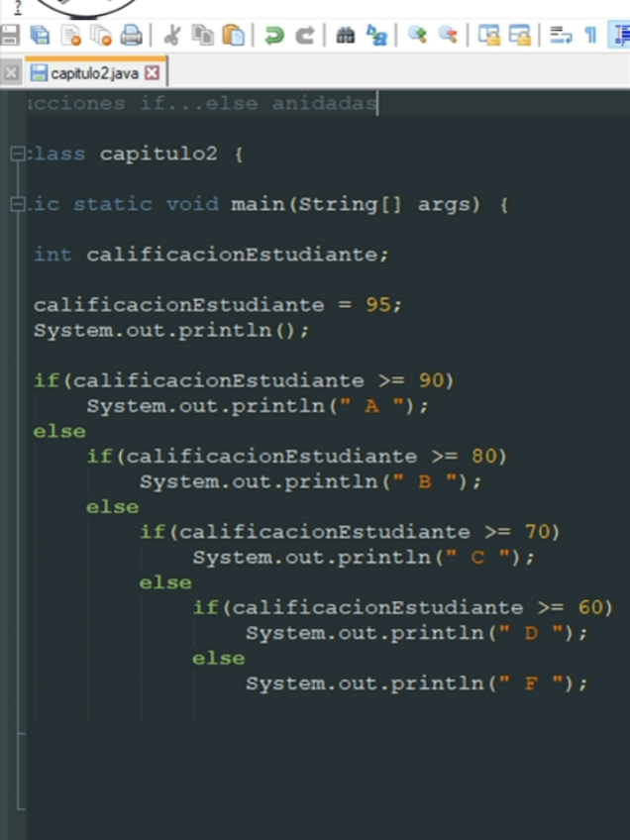
Task: Click the Cut scissors icon
Action: pos(172,36)
